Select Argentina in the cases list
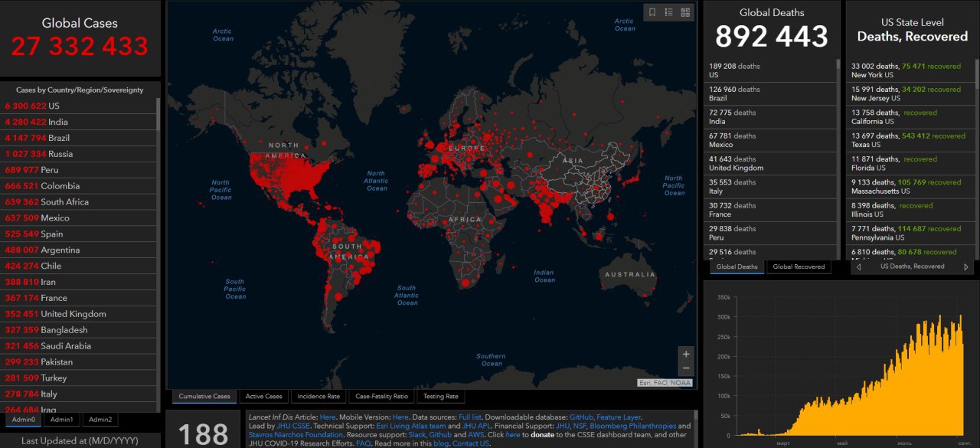 (78, 250)
